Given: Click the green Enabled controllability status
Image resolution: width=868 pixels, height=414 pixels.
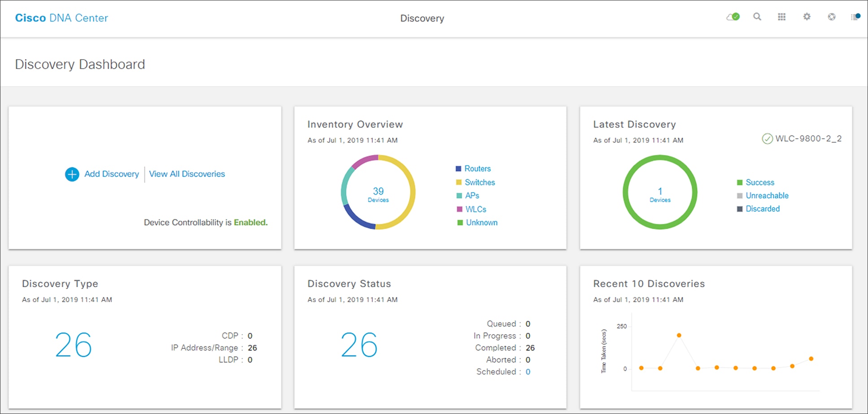Looking at the screenshot, I should 250,222.
